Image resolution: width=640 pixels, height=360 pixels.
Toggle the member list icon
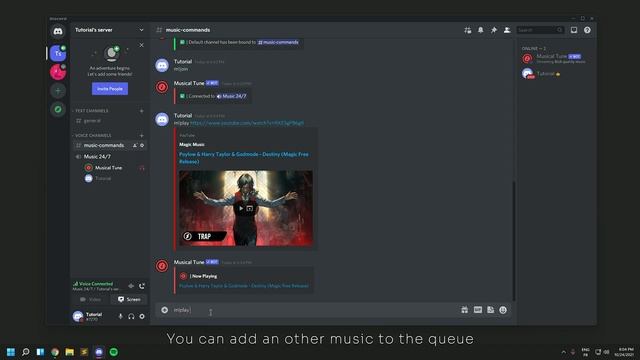coord(507,30)
